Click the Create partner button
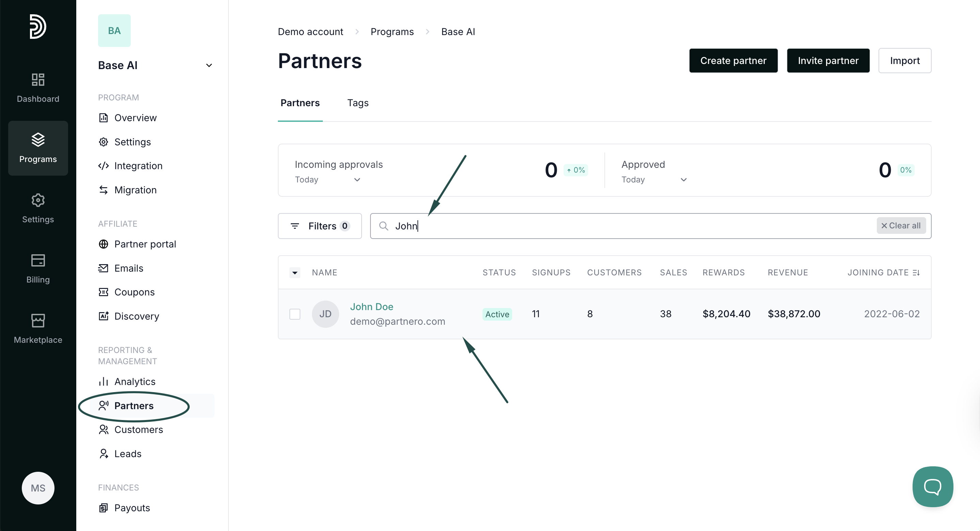Viewport: 980px width, 531px height. (x=733, y=61)
